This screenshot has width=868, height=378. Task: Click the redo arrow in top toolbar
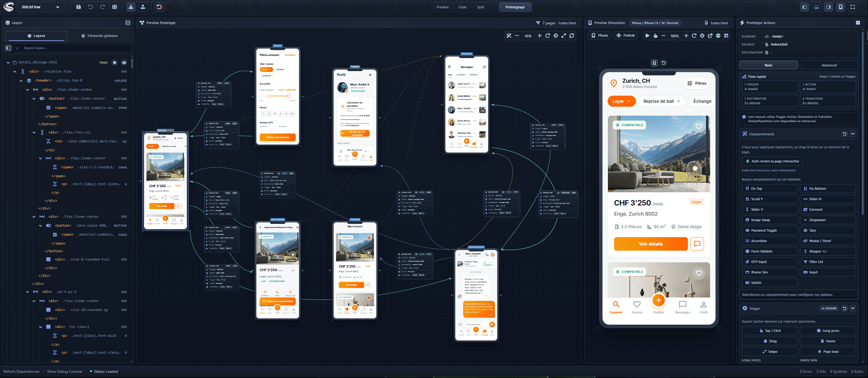102,7
